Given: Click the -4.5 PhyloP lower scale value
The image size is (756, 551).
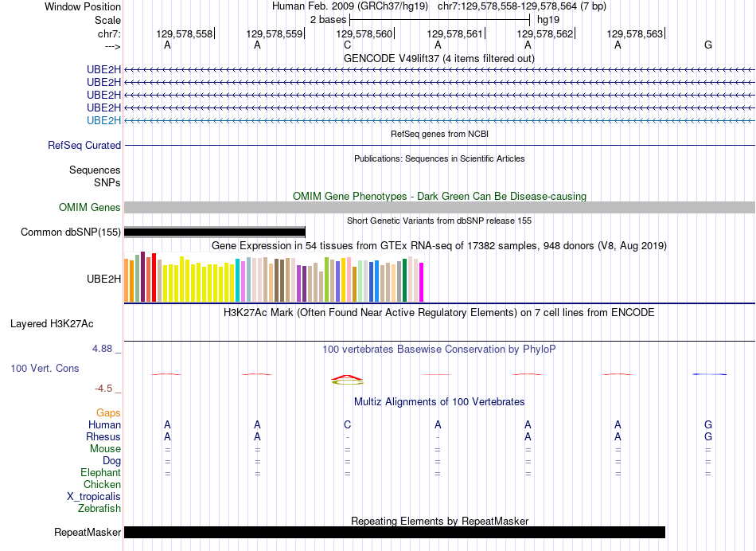Looking at the screenshot, I should 103,389.
